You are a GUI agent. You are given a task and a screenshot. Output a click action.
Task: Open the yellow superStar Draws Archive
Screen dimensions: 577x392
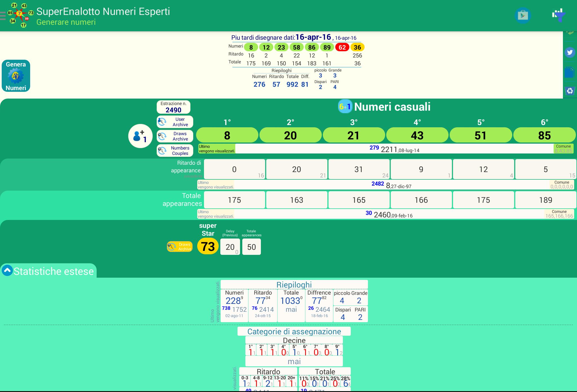(x=180, y=247)
